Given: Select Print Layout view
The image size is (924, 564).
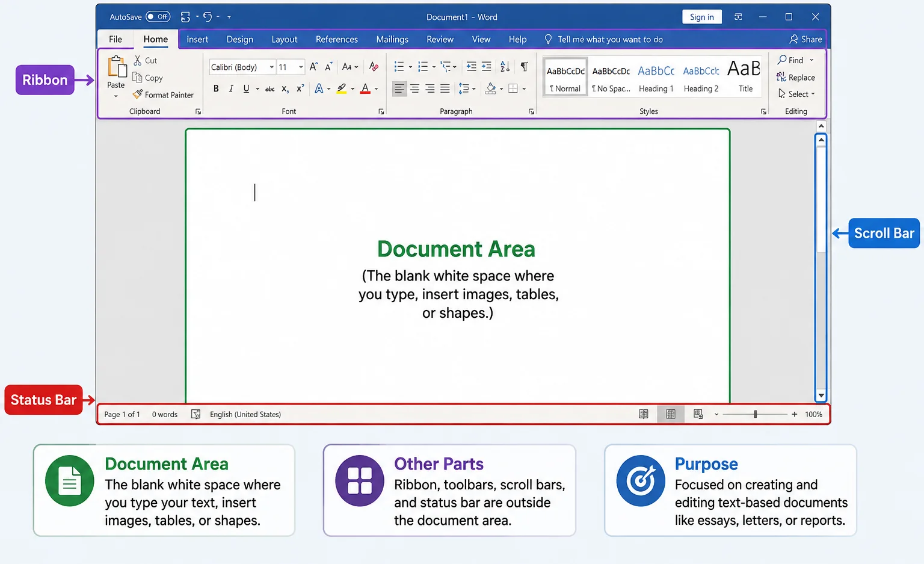Looking at the screenshot, I should [671, 414].
